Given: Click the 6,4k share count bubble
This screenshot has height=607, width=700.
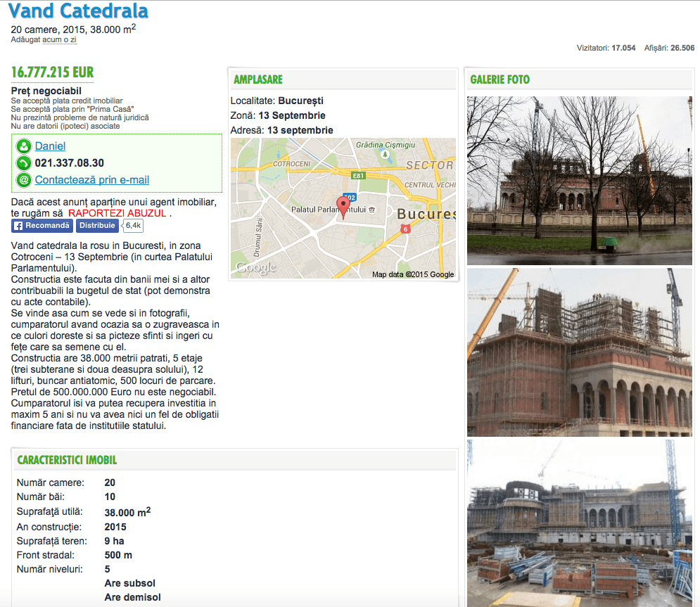Looking at the screenshot, I should click(133, 226).
